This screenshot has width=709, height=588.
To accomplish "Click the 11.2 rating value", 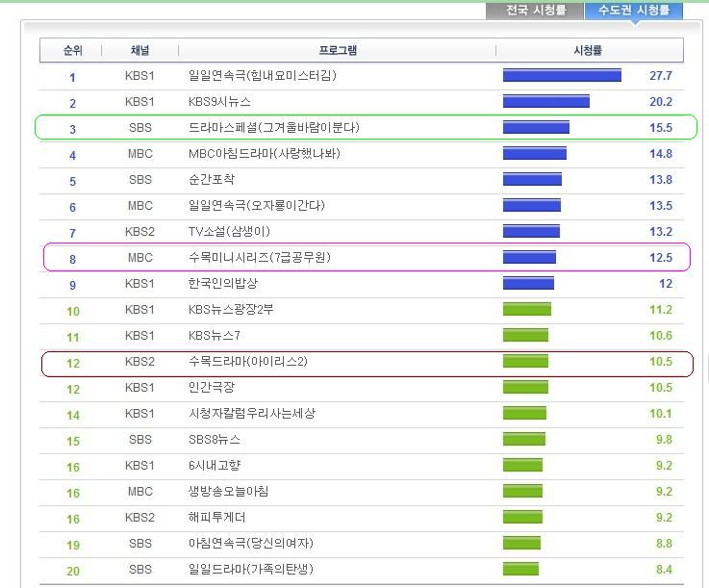I will (661, 310).
